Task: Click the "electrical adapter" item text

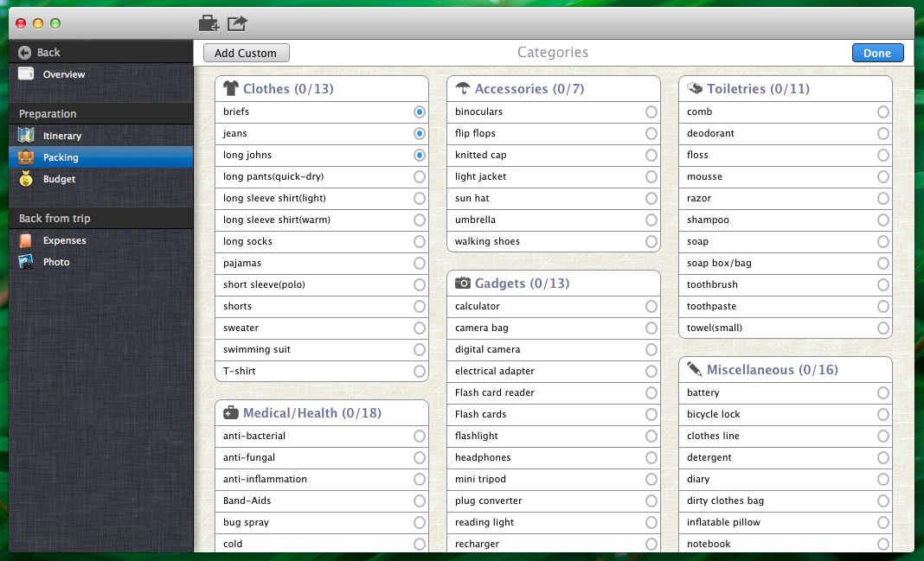Action: click(x=494, y=371)
